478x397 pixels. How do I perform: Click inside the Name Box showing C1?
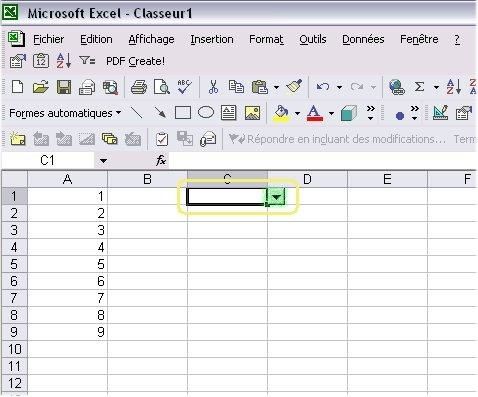tap(48, 161)
